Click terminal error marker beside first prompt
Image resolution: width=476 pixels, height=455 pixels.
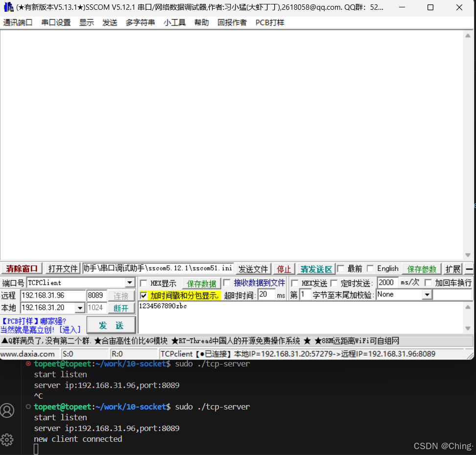tap(28, 364)
